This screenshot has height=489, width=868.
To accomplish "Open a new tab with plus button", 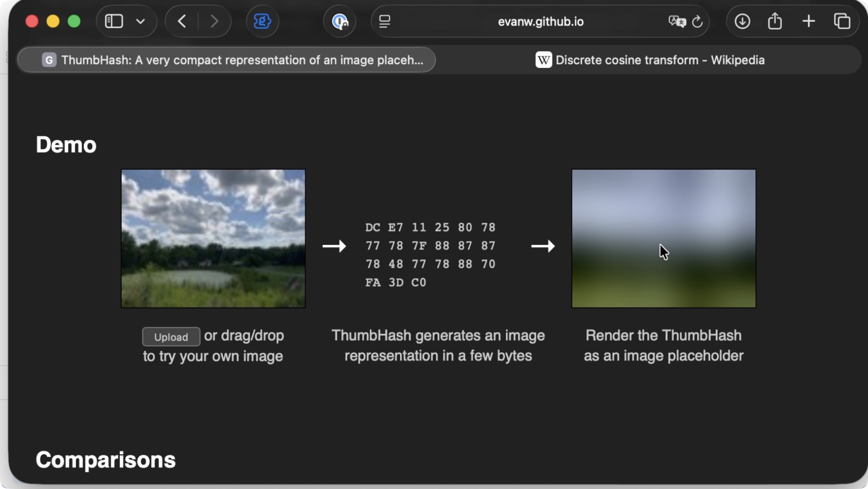I will 808,22.
